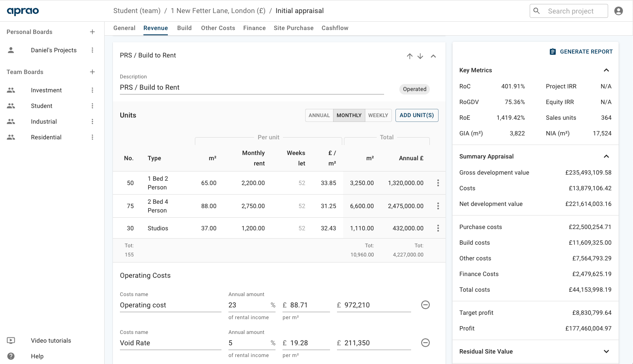Click the report clipboard icon
Viewport: 633px width, 364px height.
click(552, 51)
